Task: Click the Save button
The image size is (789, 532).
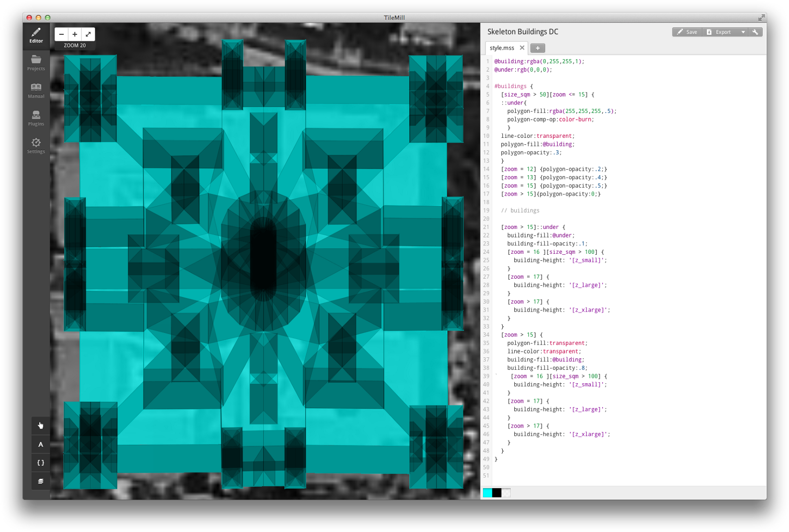Action: pos(687,32)
